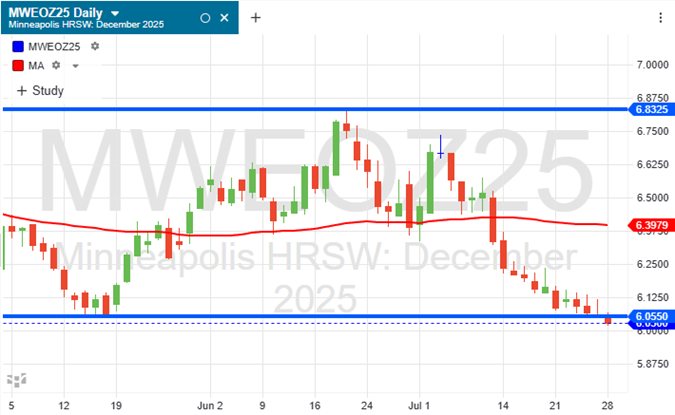Open MWEOZ25 series settings gear
This screenshot has width=675, height=415.
[95, 46]
